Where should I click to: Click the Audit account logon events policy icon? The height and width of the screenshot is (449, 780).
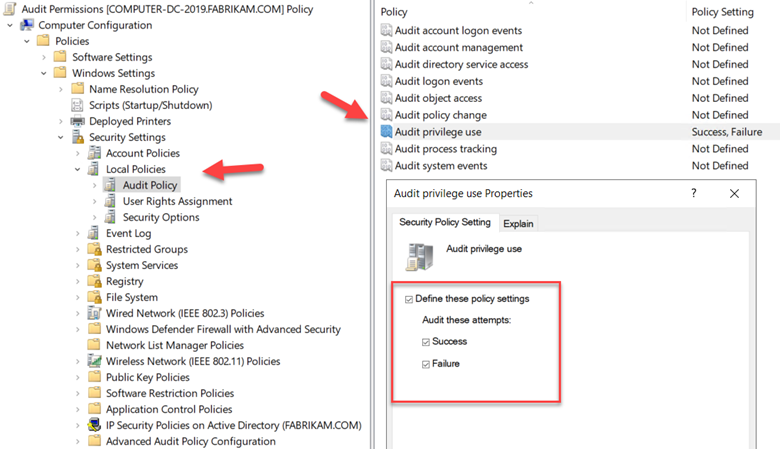[386, 30]
